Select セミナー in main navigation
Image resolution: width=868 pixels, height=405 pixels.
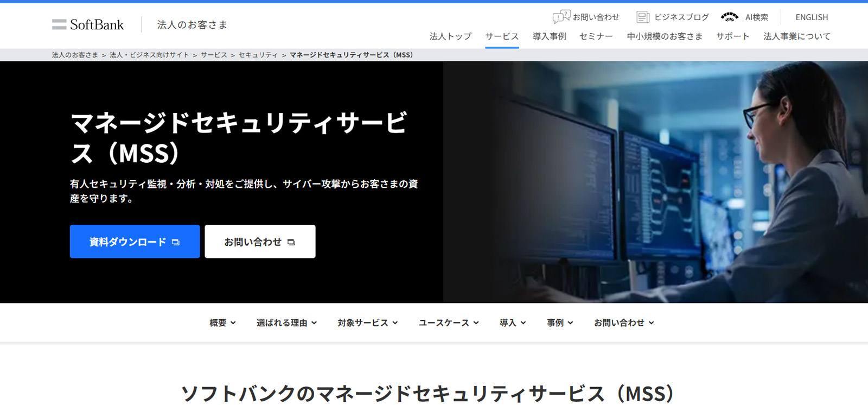point(596,36)
